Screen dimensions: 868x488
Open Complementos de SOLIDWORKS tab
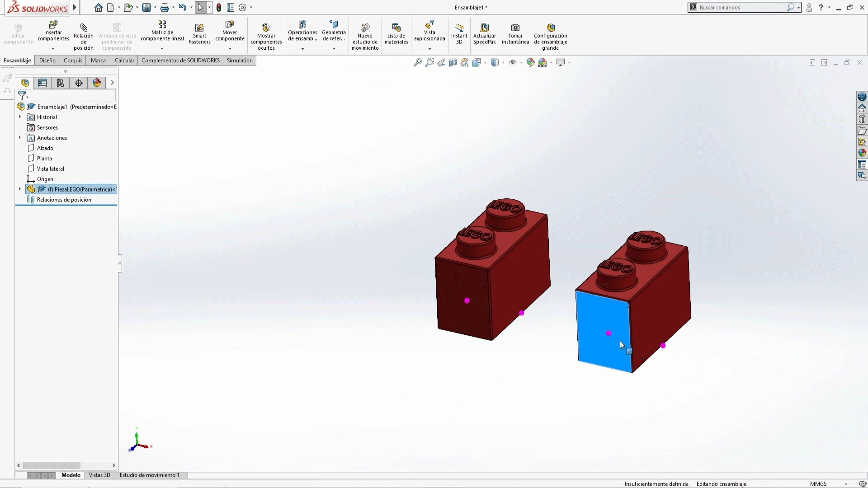click(x=180, y=61)
